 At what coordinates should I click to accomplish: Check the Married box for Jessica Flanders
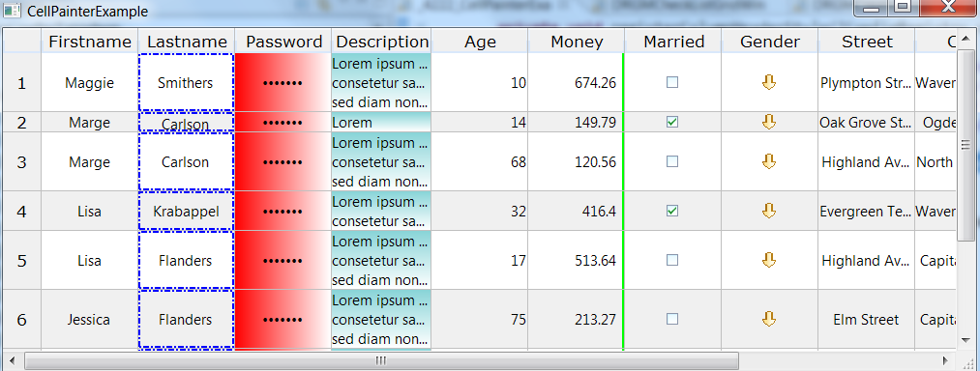coord(671,319)
